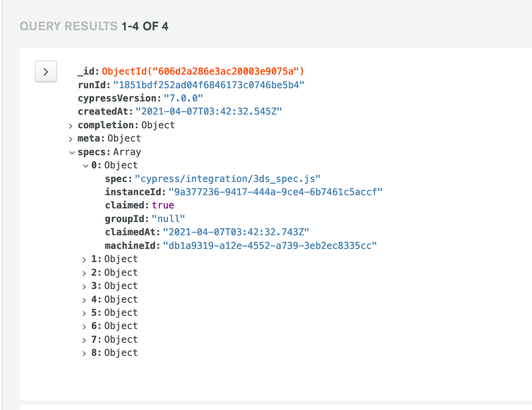Expand the 1: Object entry
Viewport: 532px width, 410px height.
coord(84,260)
